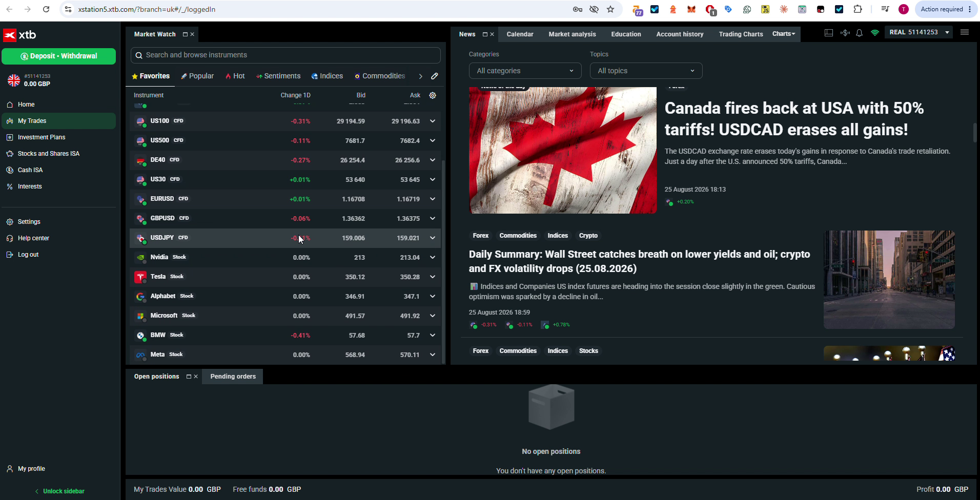Reload the browser page
The image size is (980, 500).
click(46, 9)
